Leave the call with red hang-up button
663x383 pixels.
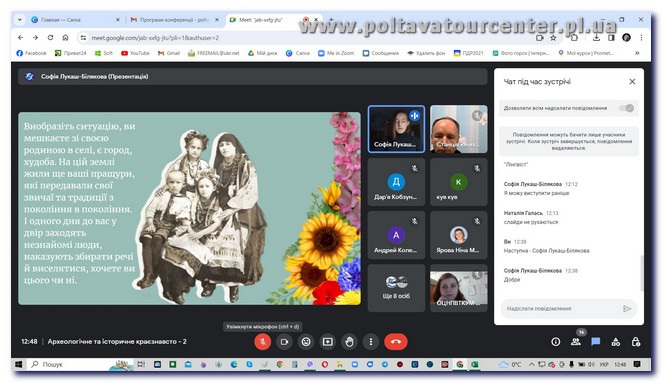click(x=396, y=342)
